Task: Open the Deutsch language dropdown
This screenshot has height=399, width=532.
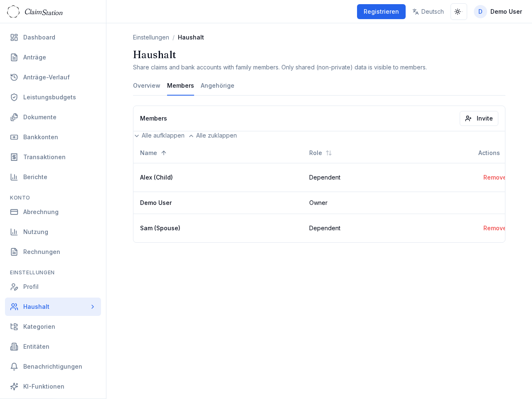Action: 428,12
